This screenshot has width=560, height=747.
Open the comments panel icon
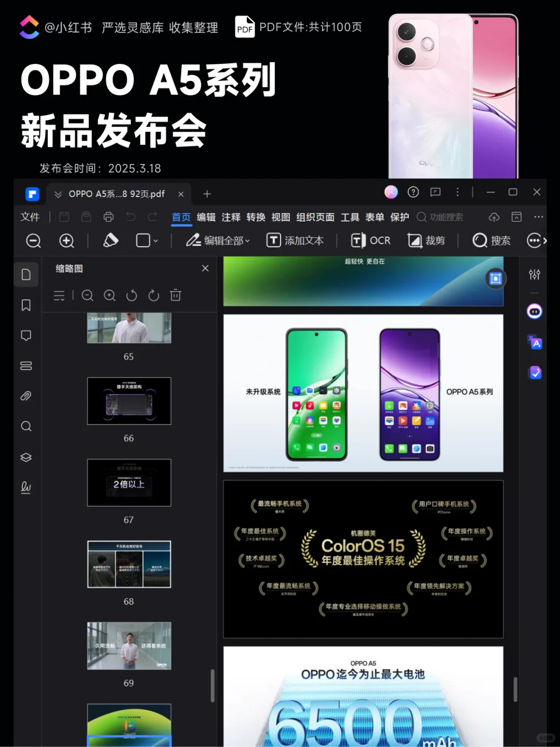tap(26, 336)
